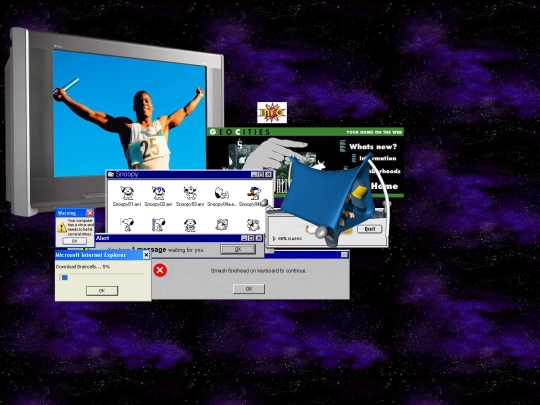Screen dimensions: 540x405
Task: Close the Alert window
Action: 259,238
